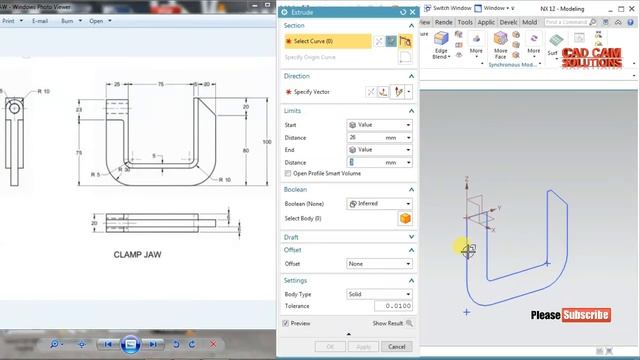
Task: Click the Show Result magnifier icon
Action: click(x=409, y=323)
